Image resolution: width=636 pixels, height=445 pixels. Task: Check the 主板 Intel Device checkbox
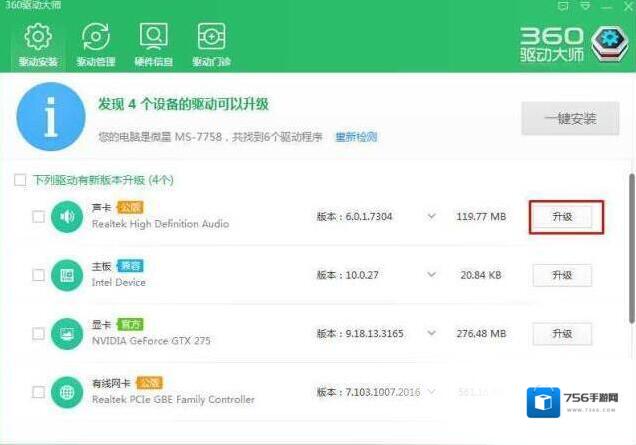[38, 274]
